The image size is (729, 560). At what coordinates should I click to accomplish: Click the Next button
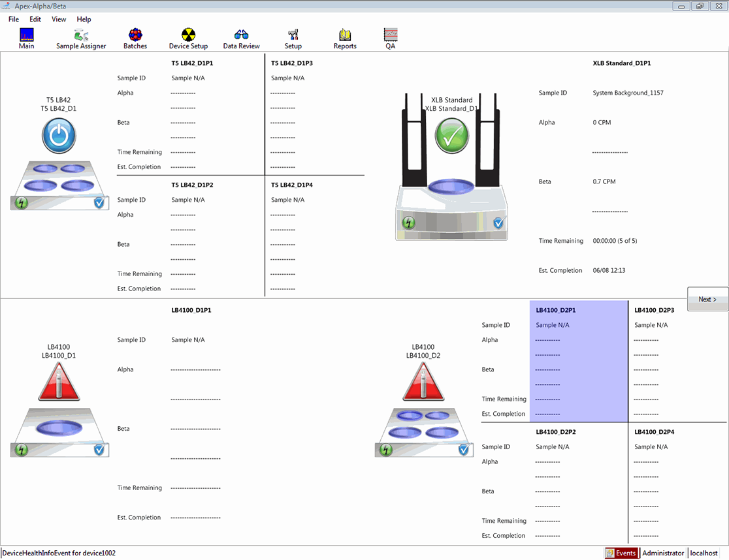tap(707, 300)
